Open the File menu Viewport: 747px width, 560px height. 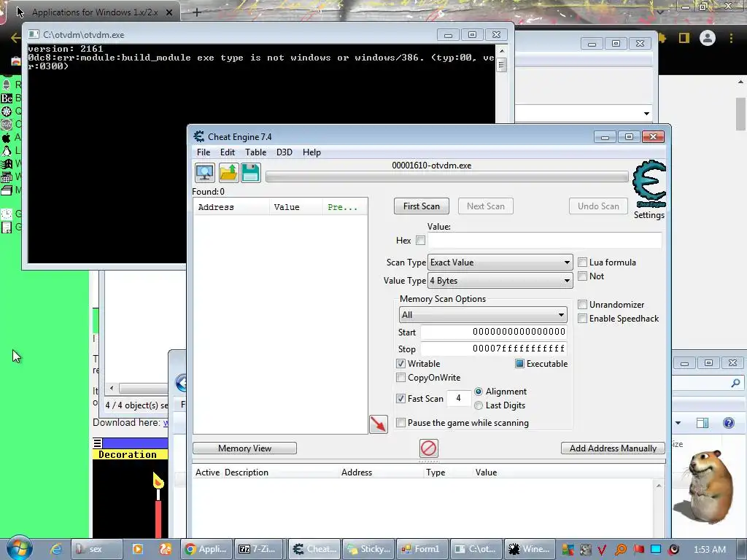point(204,152)
